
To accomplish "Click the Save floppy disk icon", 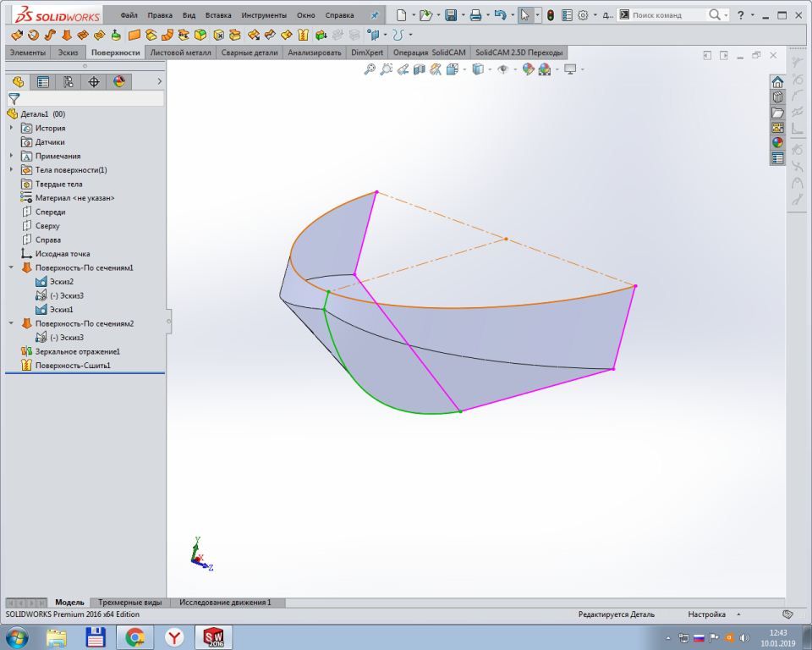I will 451,15.
